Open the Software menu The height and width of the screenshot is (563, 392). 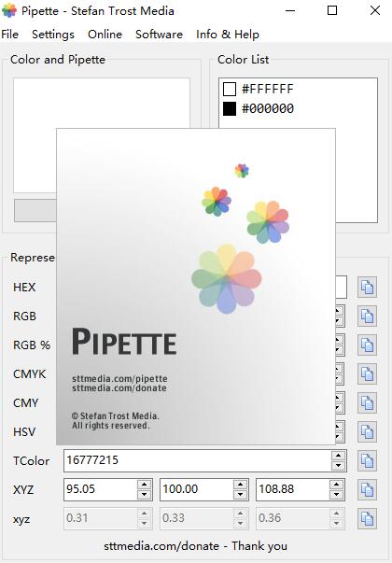point(159,35)
